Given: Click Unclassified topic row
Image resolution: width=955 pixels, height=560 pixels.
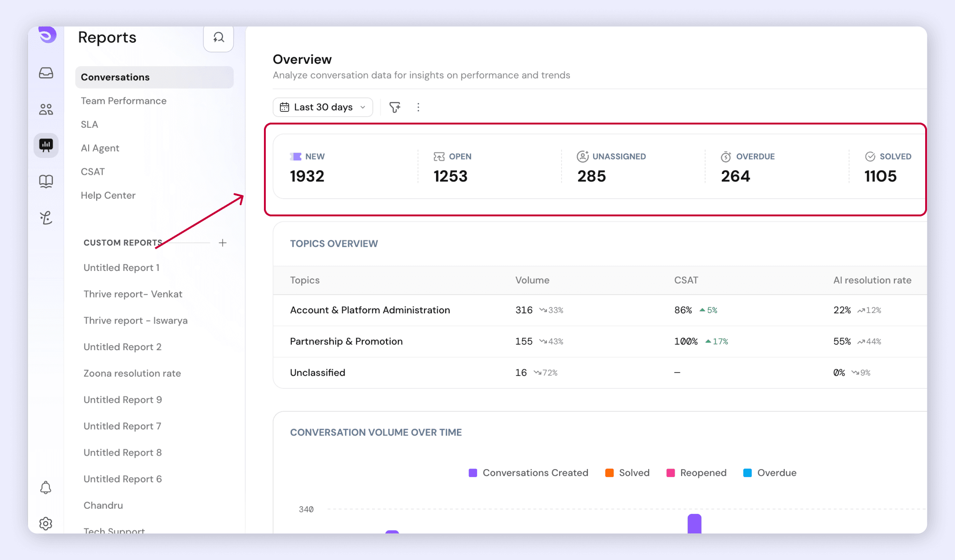Looking at the screenshot, I should (x=600, y=373).
